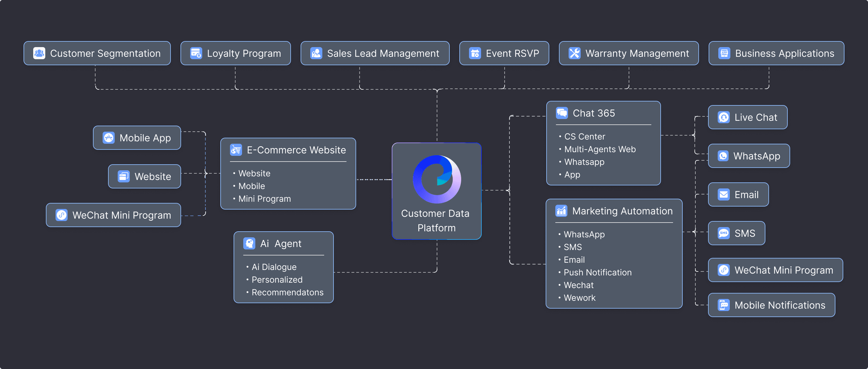Click the E-Commerce Website cart icon
Screen dimensions: 868x369
[x=236, y=149]
